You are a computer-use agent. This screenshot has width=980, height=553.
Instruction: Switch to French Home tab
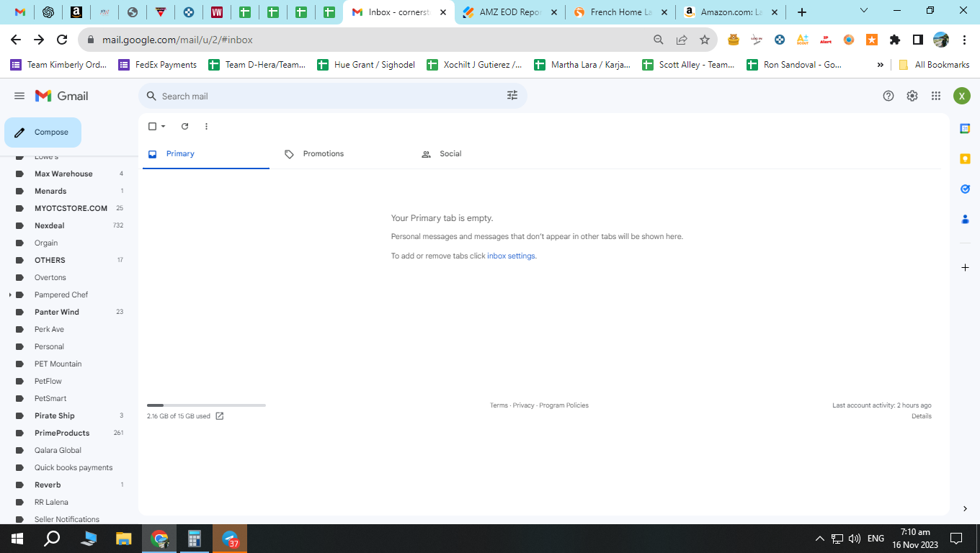tap(620, 12)
